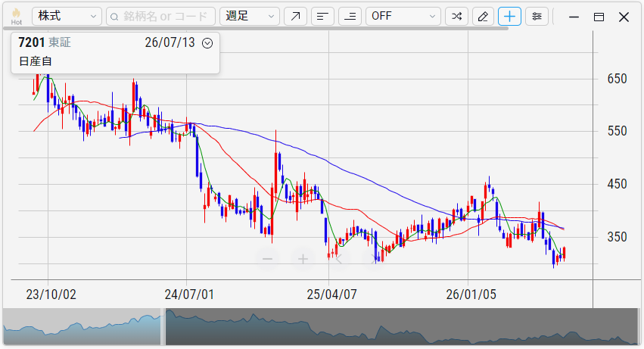Screen dimensions: 644x349
Task: Click the 7201 stock code text
Action: tap(32, 42)
